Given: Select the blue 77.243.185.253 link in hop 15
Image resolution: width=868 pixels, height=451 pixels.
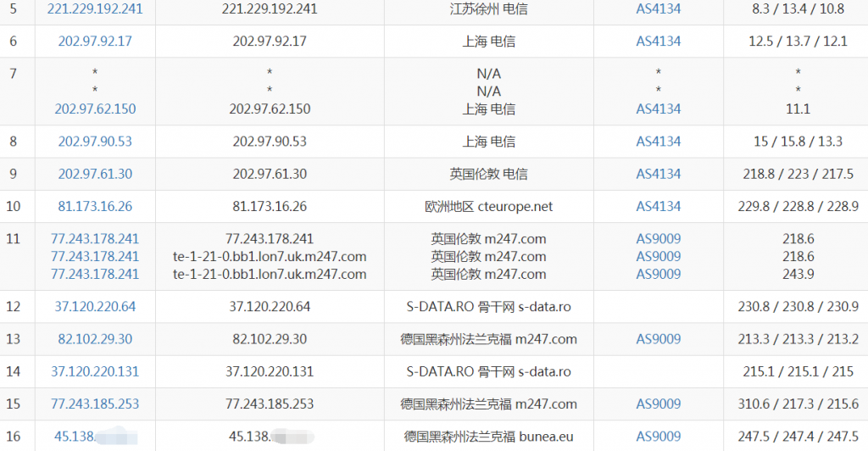Looking at the screenshot, I should pyautogui.click(x=95, y=404).
